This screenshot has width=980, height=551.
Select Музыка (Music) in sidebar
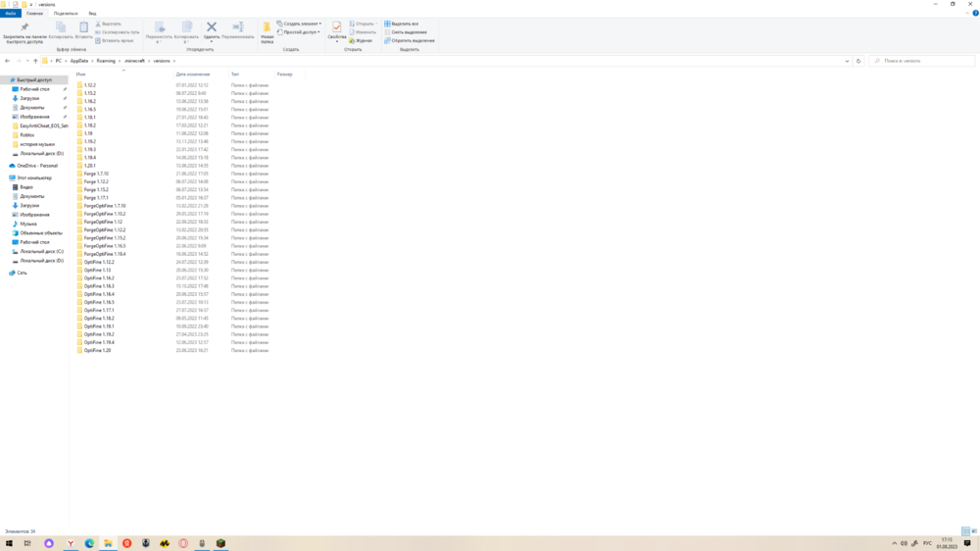tap(28, 224)
